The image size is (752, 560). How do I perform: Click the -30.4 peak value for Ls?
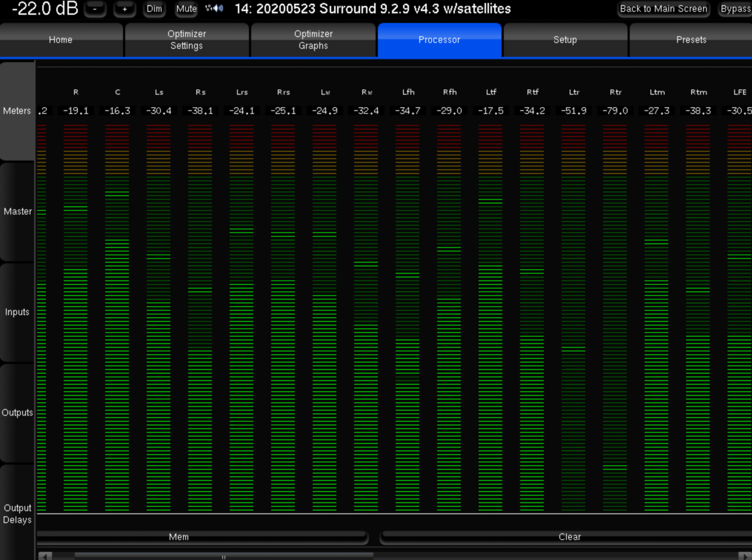coord(159,111)
